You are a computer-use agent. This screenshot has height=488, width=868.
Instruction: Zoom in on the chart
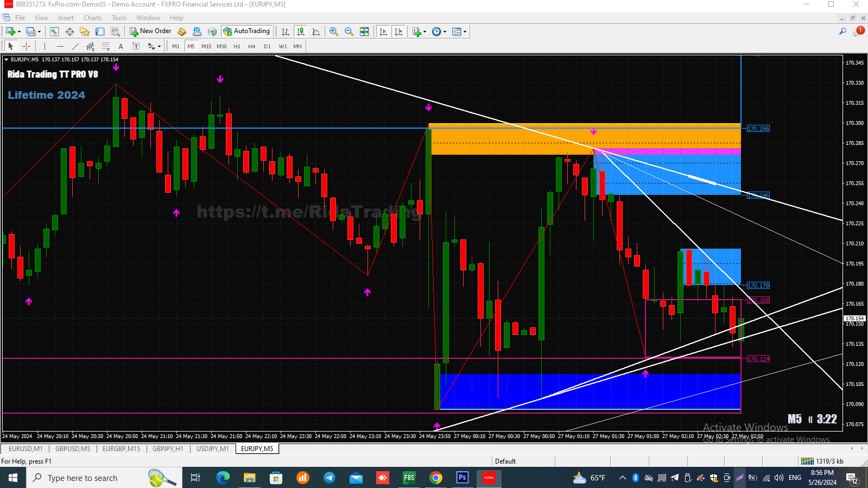[x=334, y=31]
